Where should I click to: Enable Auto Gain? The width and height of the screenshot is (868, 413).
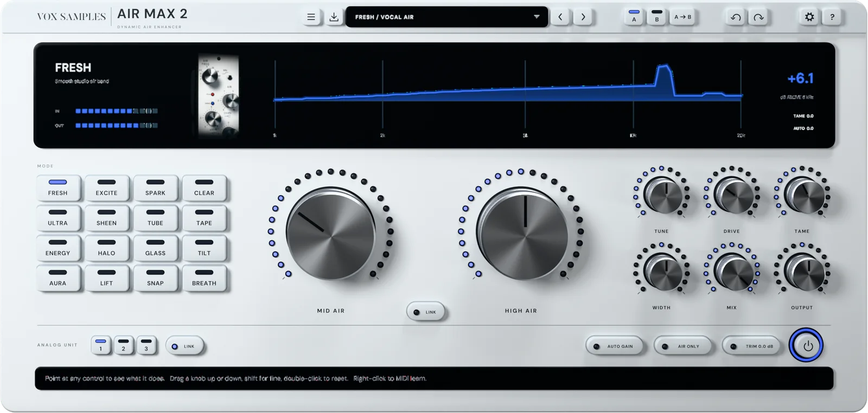(x=615, y=346)
